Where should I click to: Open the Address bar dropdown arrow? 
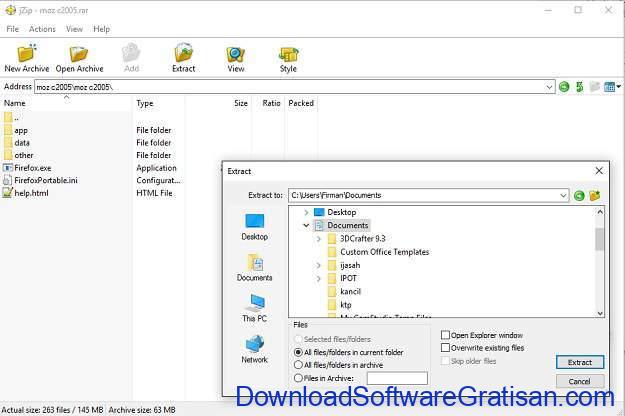(549, 87)
